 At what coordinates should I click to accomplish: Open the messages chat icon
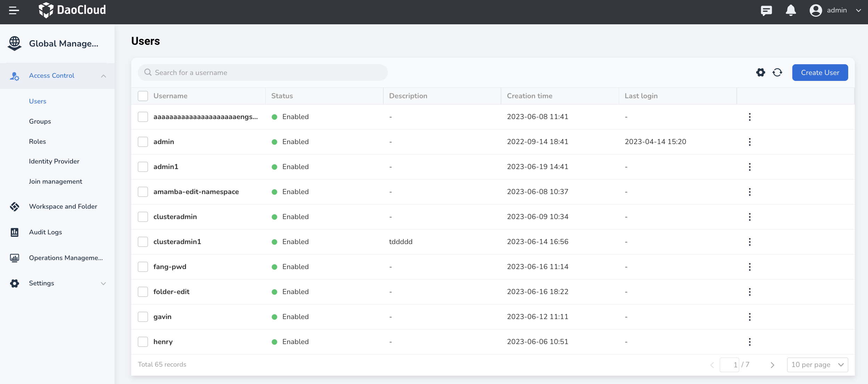(766, 10)
